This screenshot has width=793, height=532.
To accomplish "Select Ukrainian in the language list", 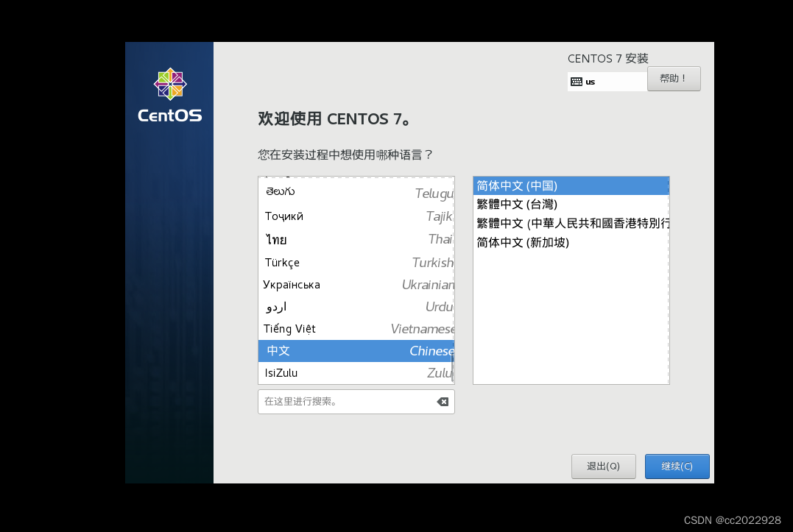I will [x=356, y=285].
